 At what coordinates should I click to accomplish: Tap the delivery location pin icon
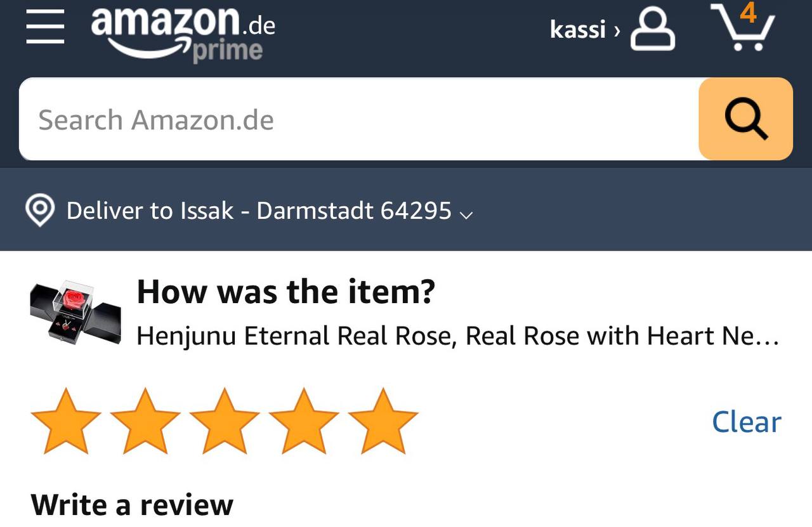(x=39, y=211)
